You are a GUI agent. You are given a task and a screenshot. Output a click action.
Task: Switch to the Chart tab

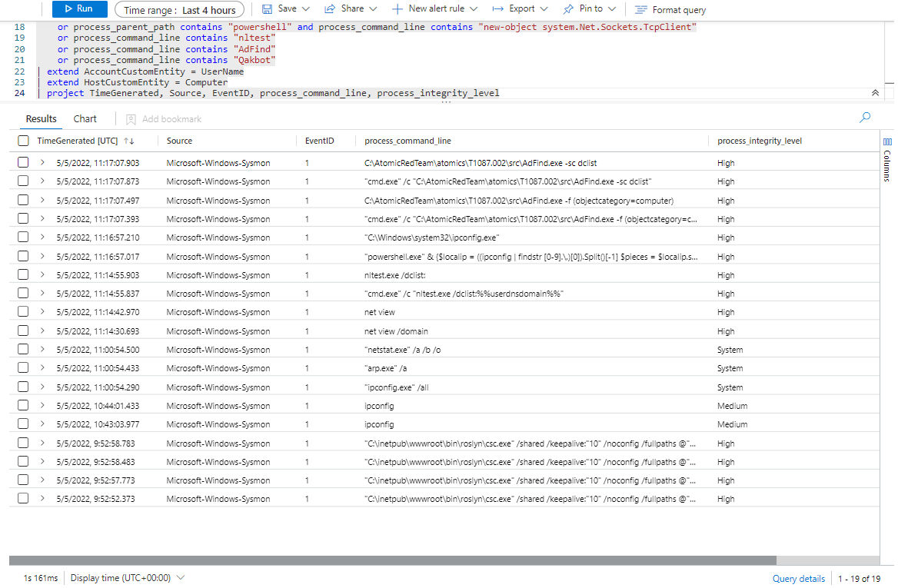tap(85, 118)
